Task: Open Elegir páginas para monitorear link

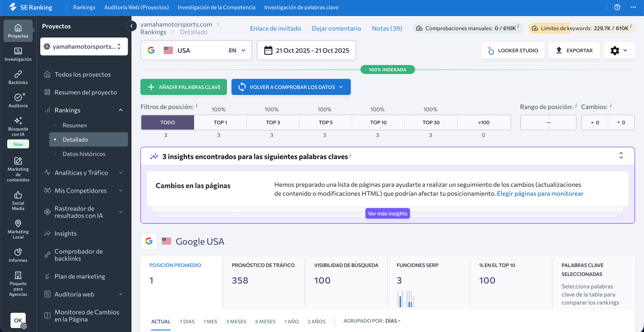Action: 540,194
